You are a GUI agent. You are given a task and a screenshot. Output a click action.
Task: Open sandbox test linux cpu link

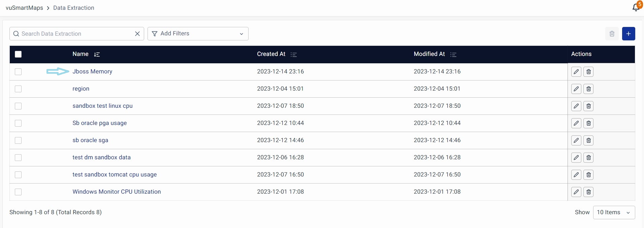(102, 106)
